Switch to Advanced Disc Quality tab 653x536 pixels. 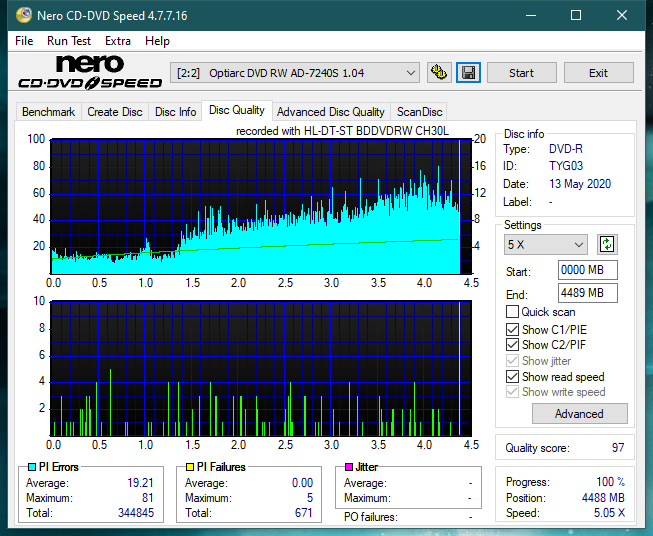point(331,112)
